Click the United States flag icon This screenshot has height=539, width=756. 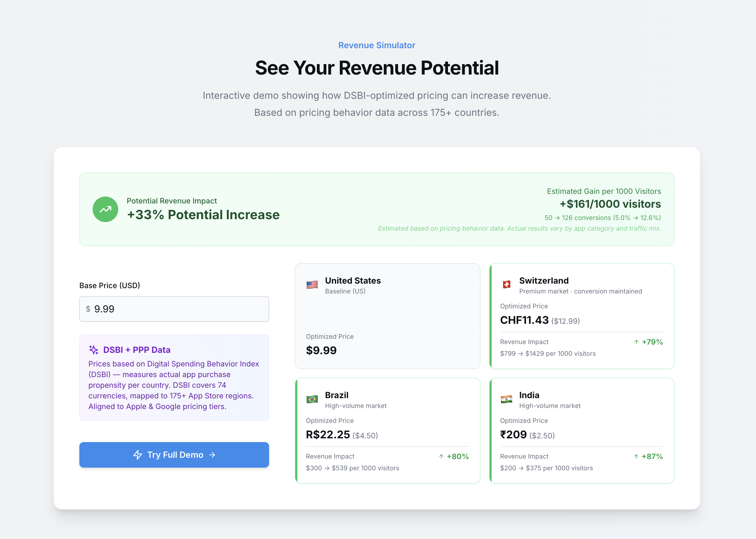pyautogui.click(x=312, y=284)
